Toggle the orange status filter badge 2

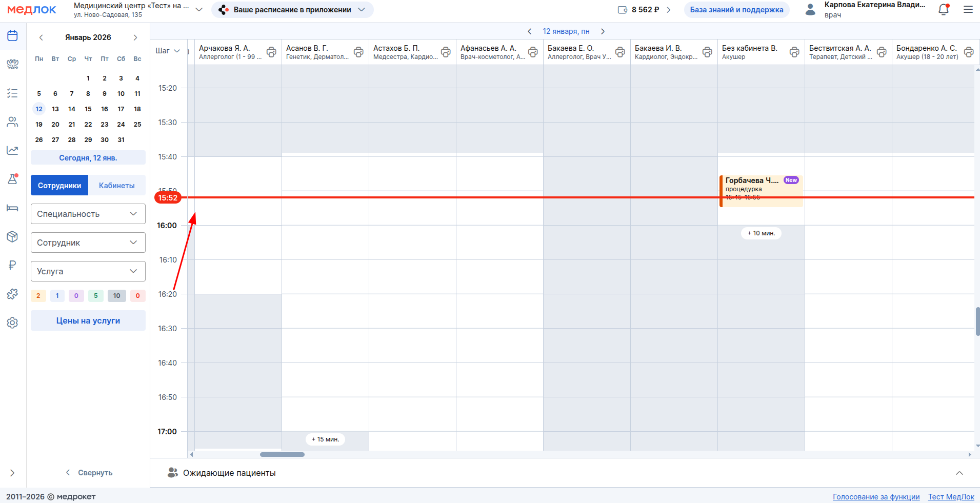(x=38, y=296)
